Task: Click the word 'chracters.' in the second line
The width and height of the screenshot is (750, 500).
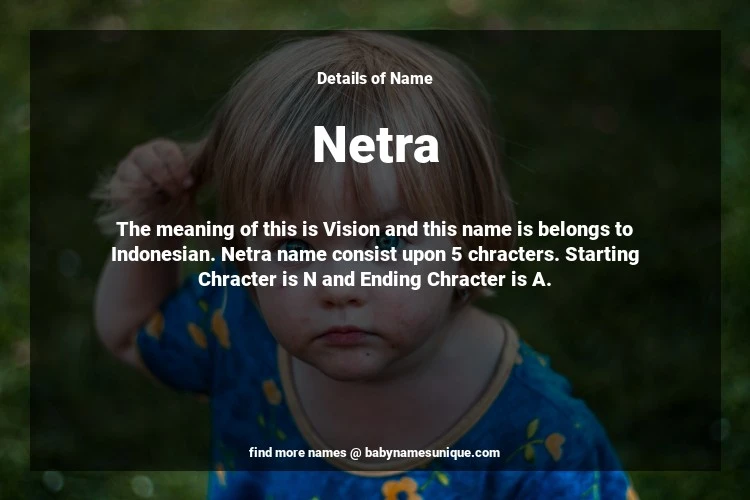Action: pyautogui.click(x=513, y=255)
